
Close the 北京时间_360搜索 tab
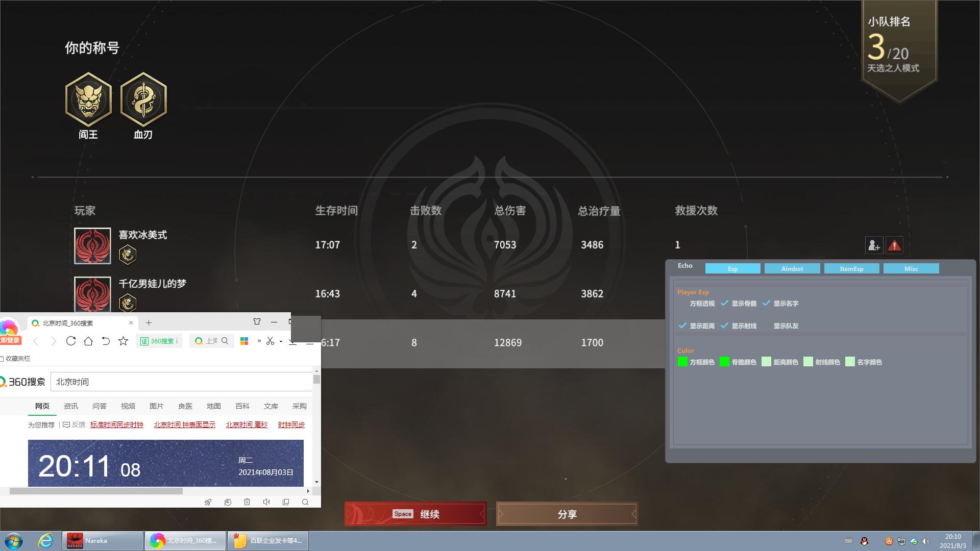coord(131,323)
